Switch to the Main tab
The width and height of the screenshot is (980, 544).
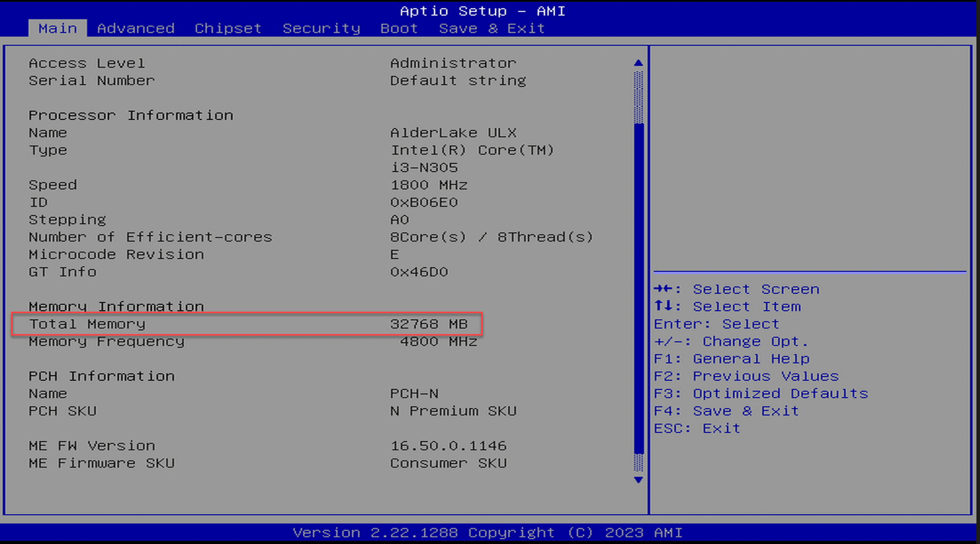[x=57, y=28]
